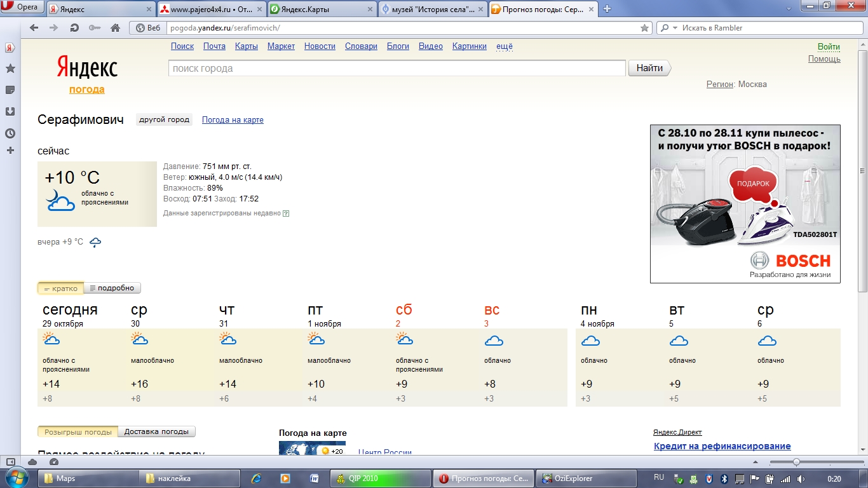The width and height of the screenshot is (868, 488).
Task: Open the Windows Start menu
Action: (x=17, y=478)
